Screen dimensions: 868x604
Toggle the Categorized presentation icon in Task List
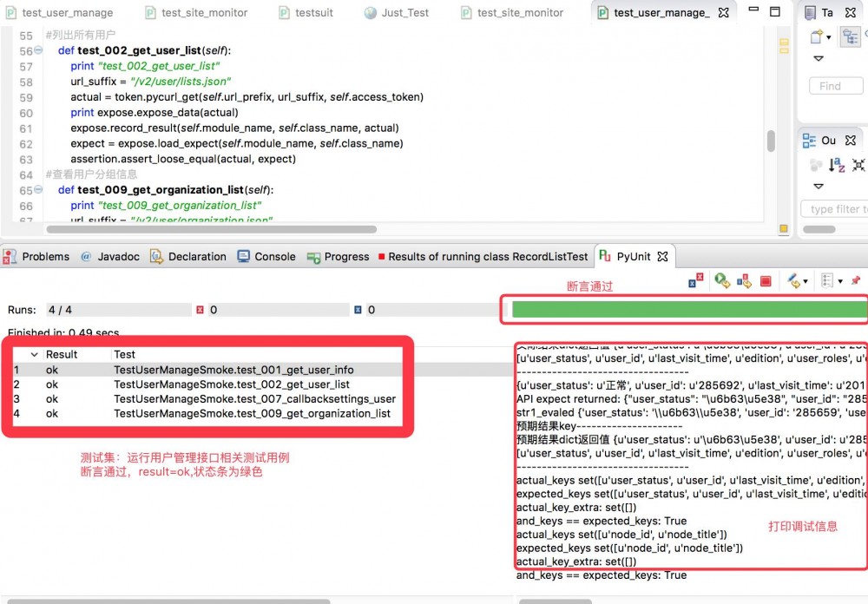point(851,37)
